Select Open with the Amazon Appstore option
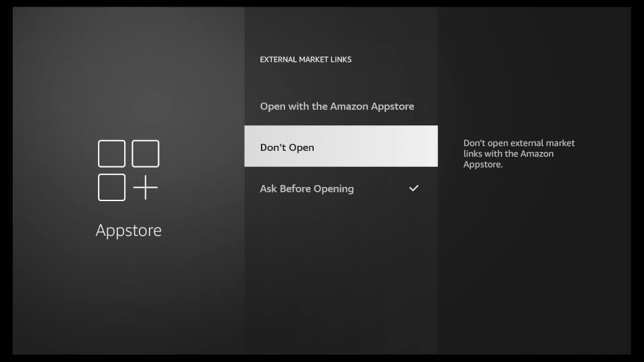644x362 pixels. pos(341,107)
